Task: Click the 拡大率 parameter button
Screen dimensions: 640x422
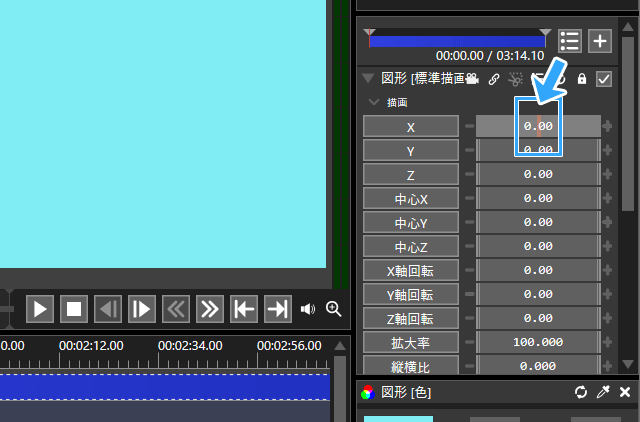Action: point(410,342)
